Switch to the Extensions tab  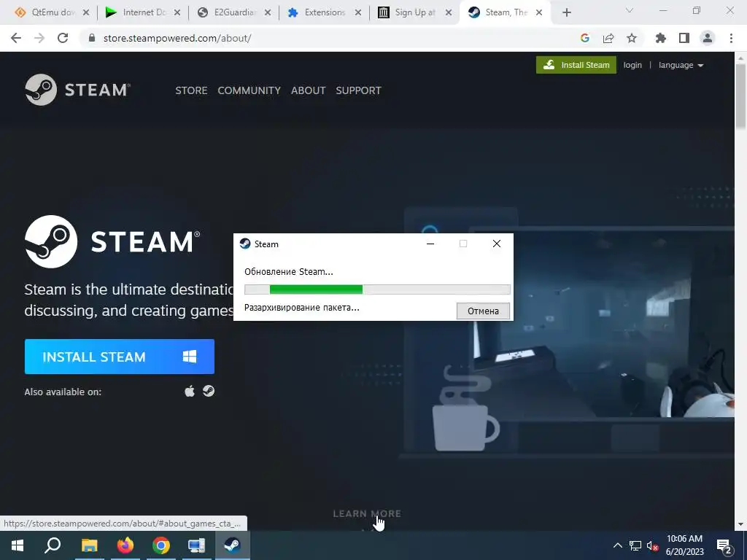click(325, 12)
